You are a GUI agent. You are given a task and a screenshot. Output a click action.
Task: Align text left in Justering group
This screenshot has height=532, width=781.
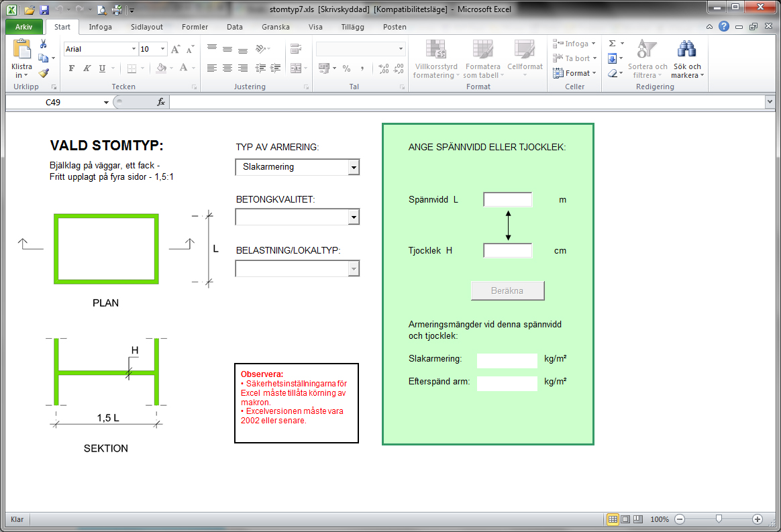coord(211,68)
